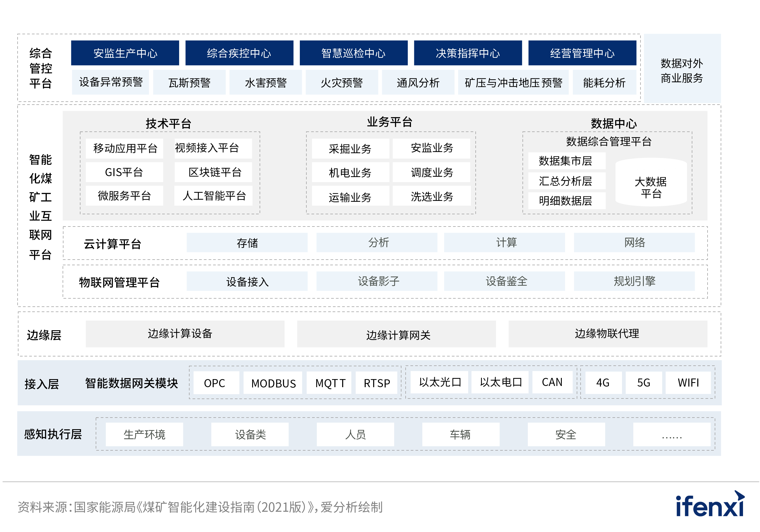Click the 调度业务 box
760x532 pixels.
coord(431,172)
